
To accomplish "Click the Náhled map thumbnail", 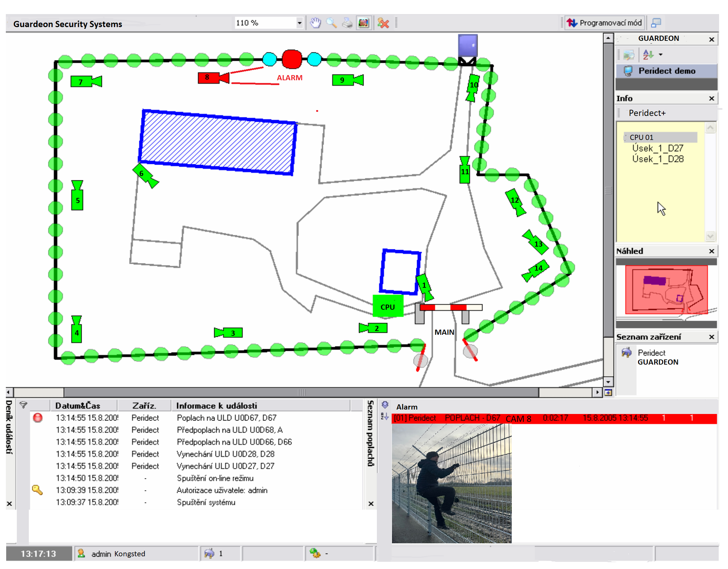I will click(666, 290).
